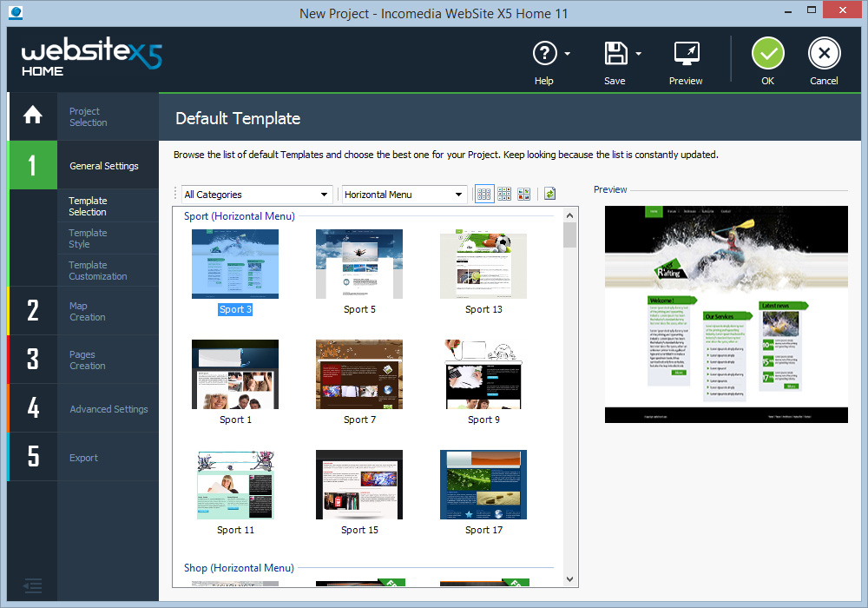Viewport: 868px width, 608px height.
Task: Click the Shop (Horizontal Menu) group header
Action: click(x=239, y=567)
